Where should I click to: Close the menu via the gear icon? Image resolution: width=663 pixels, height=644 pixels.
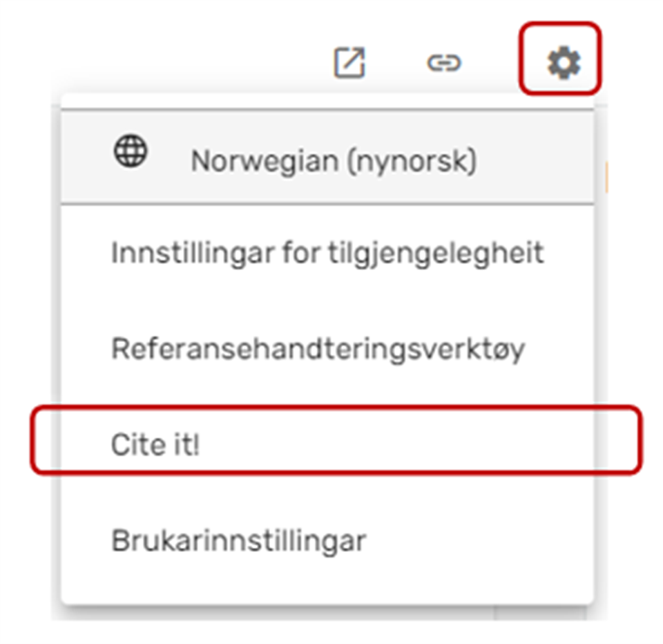coord(564,64)
